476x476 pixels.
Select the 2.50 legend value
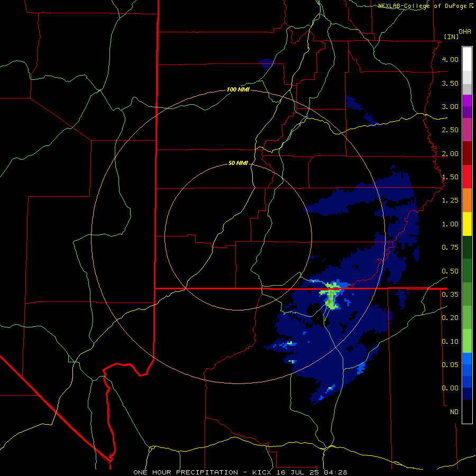coord(450,130)
